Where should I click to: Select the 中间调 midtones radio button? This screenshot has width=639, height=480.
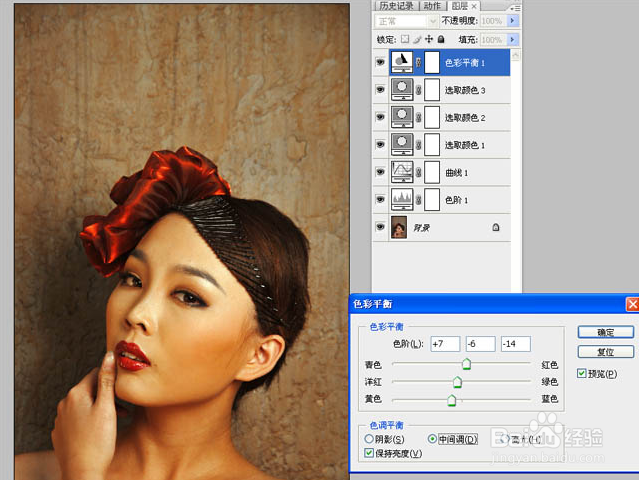tap(432, 439)
